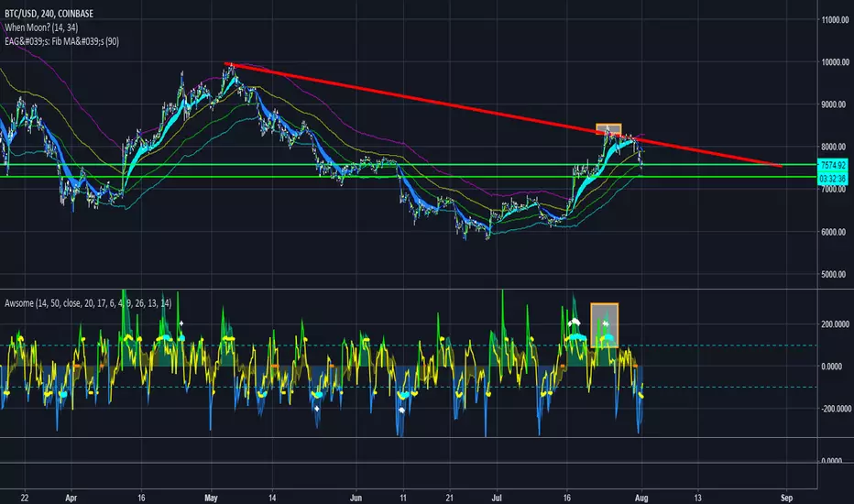This screenshot has width=854, height=504.
Task: Click the 5000.00 price axis label
Action: click(834, 275)
